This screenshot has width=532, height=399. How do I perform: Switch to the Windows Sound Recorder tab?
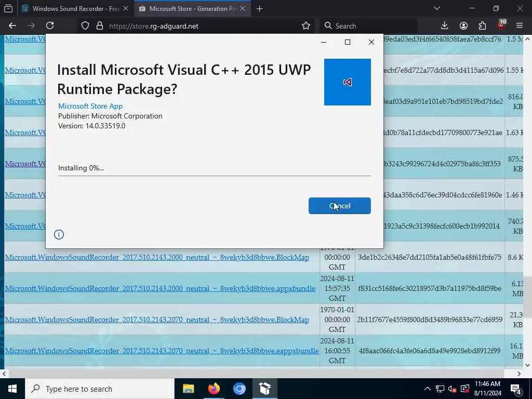click(75, 8)
